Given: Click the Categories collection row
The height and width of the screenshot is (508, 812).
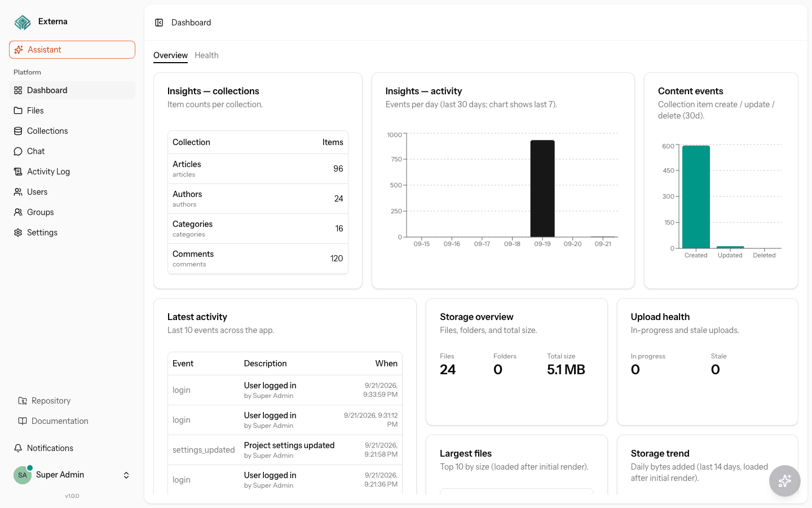Looking at the screenshot, I should [x=258, y=229].
